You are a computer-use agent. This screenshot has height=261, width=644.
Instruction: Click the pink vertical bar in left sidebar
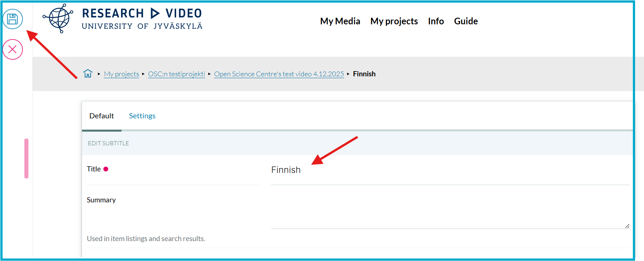tap(26, 159)
